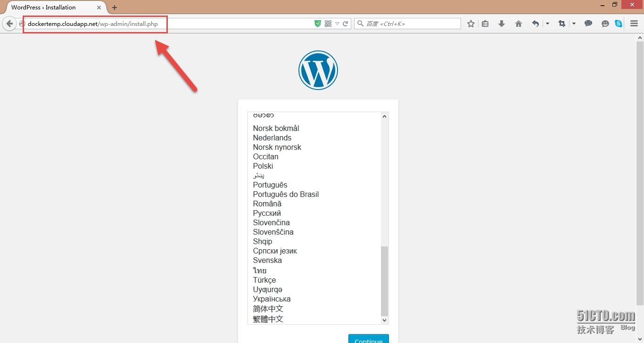Go to the home page icon
The image size is (644, 343).
point(519,24)
